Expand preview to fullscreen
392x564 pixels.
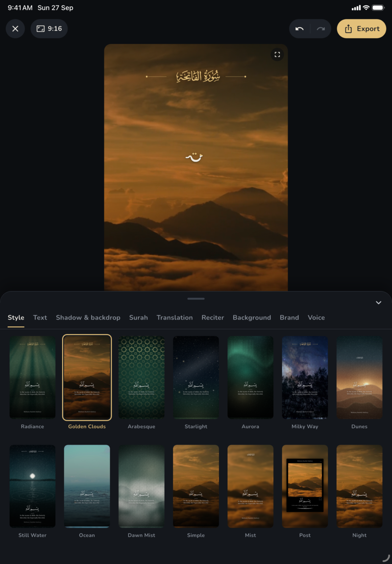tap(277, 55)
